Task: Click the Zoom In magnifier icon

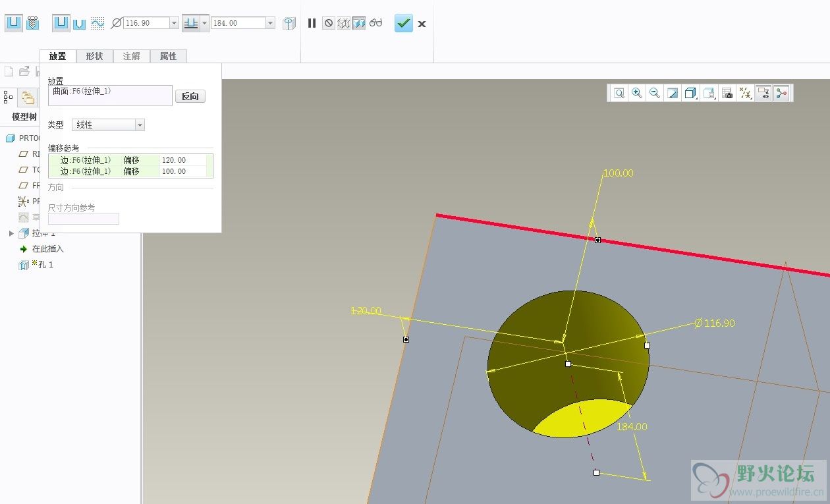Action: click(637, 94)
